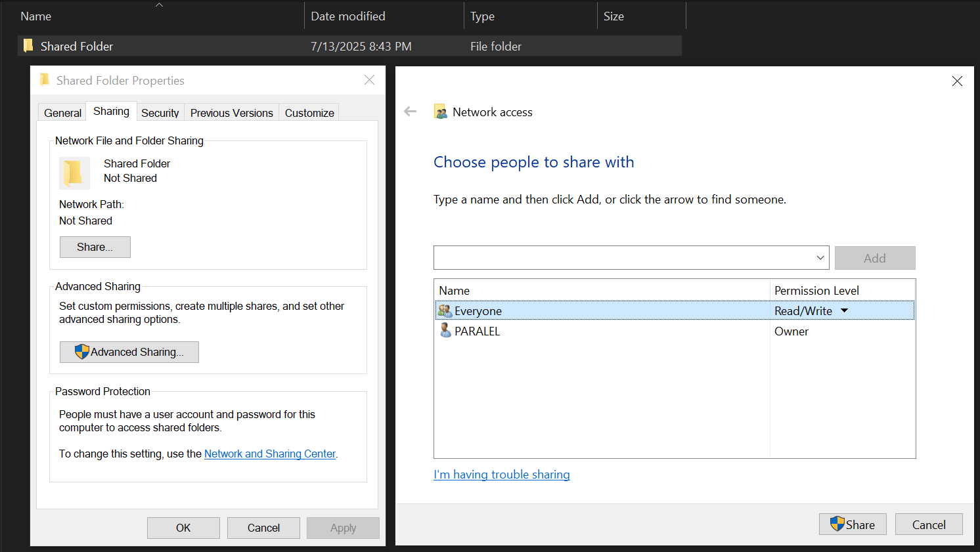Click the PARALEL user icon
The height and width of the screenshot is (552, 980).
point(446,331)
